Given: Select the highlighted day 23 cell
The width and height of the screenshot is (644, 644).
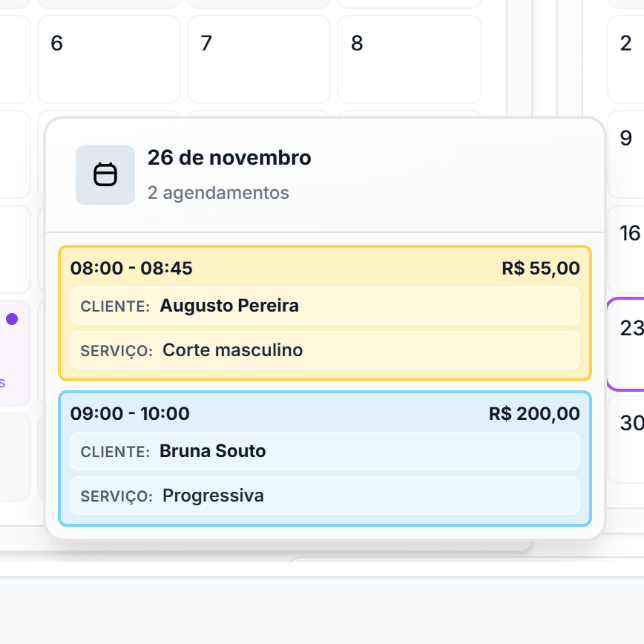Looking at the screenshot, I should (628, 344).
